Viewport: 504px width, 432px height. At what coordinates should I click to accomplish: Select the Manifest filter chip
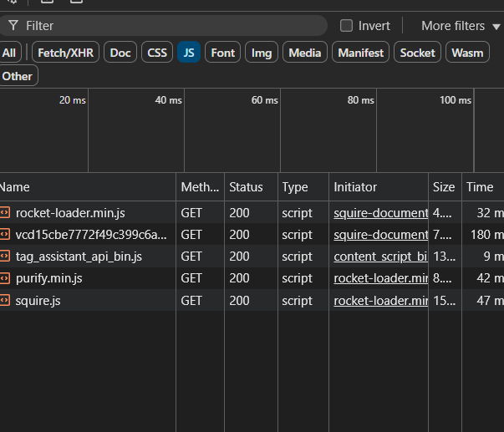pyautogui.click(x=361, y=53)
